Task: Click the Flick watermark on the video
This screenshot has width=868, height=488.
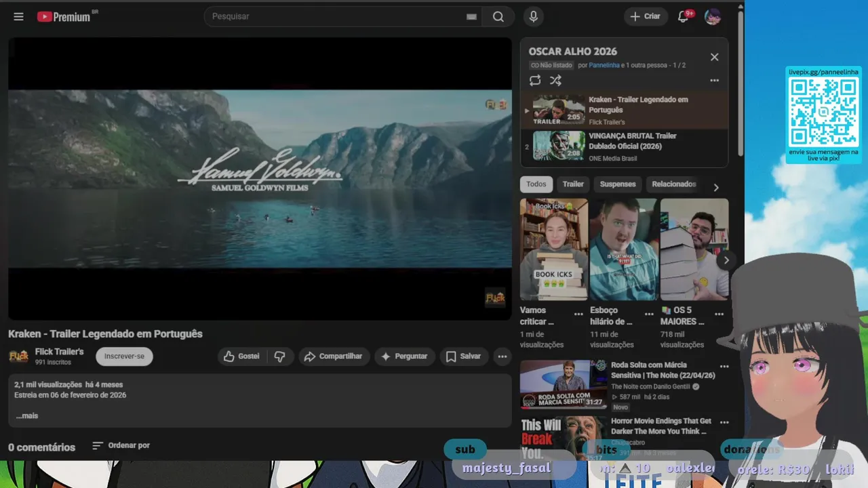Action: pos(495,298)
